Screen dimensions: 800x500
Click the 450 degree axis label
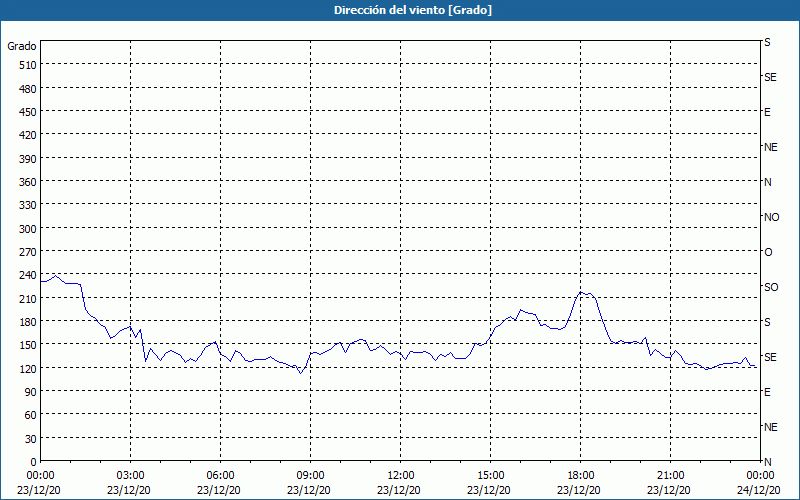(28, 112)
